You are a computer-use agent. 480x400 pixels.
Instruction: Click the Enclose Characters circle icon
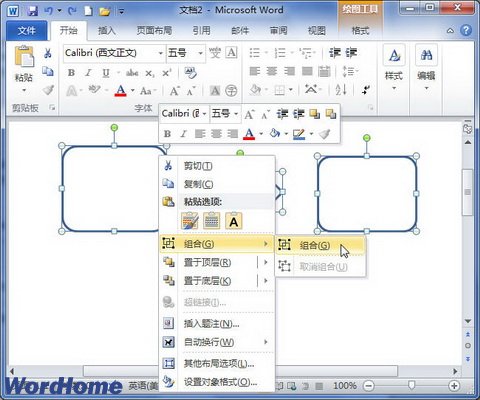pos(231,90)
